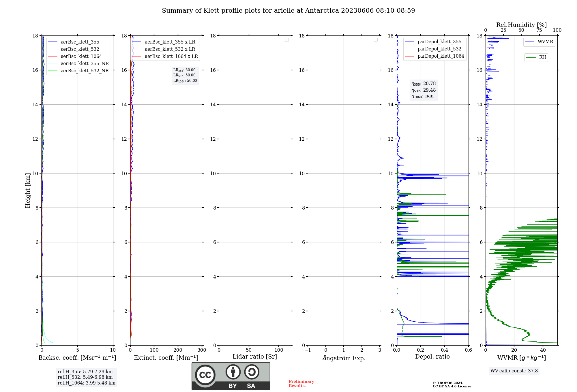Click the 'LR355: 50.00' value text
Screen dimensions: 577x392
tap(184, 70)
